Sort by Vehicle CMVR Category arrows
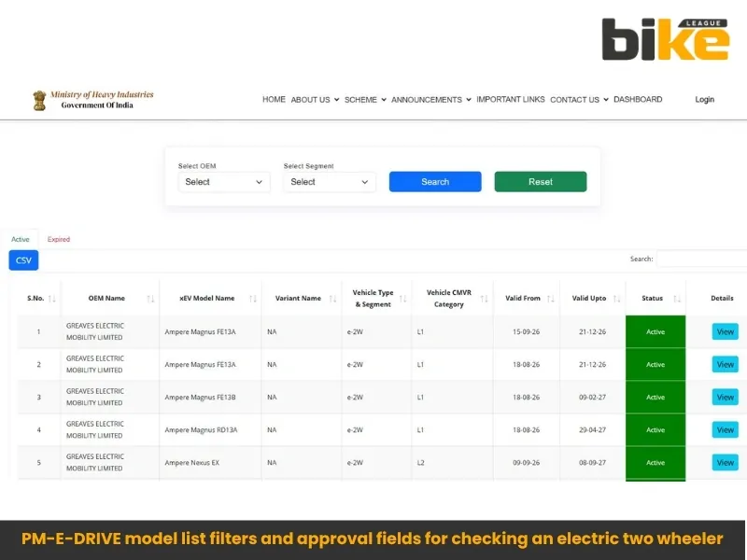The image size is (747, 560). [484, 299]
